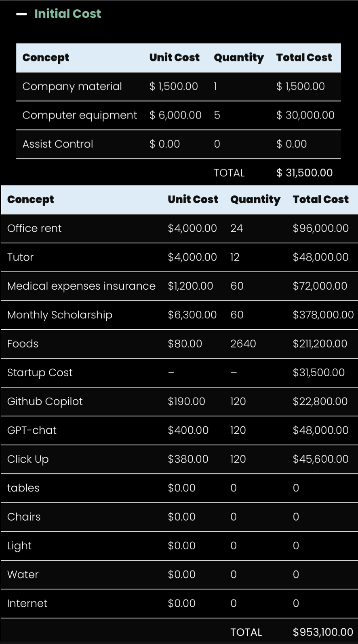Click the Github Copilot concept cell
Viewport: 358px width, 644px height.
[45, 401]
